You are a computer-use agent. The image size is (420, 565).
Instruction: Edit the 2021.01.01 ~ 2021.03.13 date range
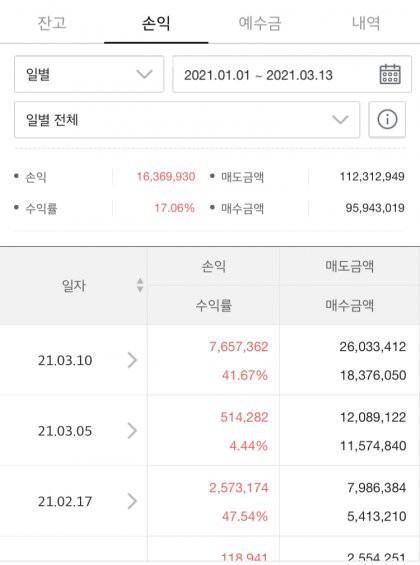pos(292,74)
